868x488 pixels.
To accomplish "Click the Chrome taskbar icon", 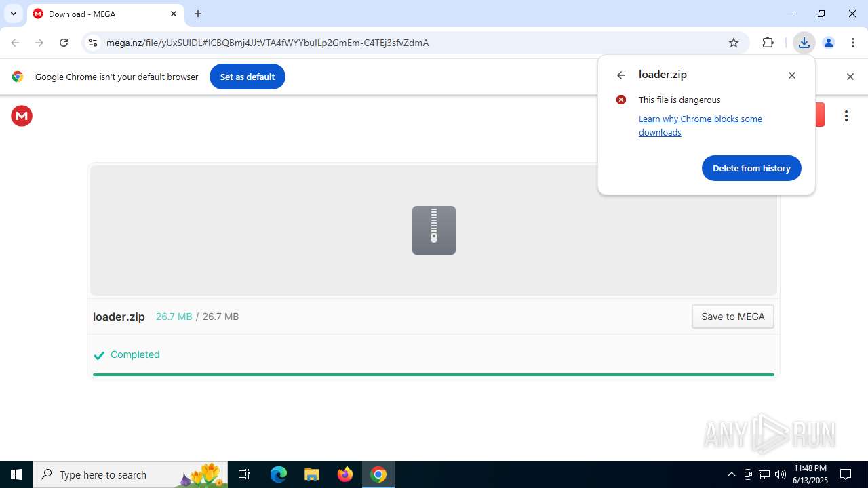I will point(378,474).
